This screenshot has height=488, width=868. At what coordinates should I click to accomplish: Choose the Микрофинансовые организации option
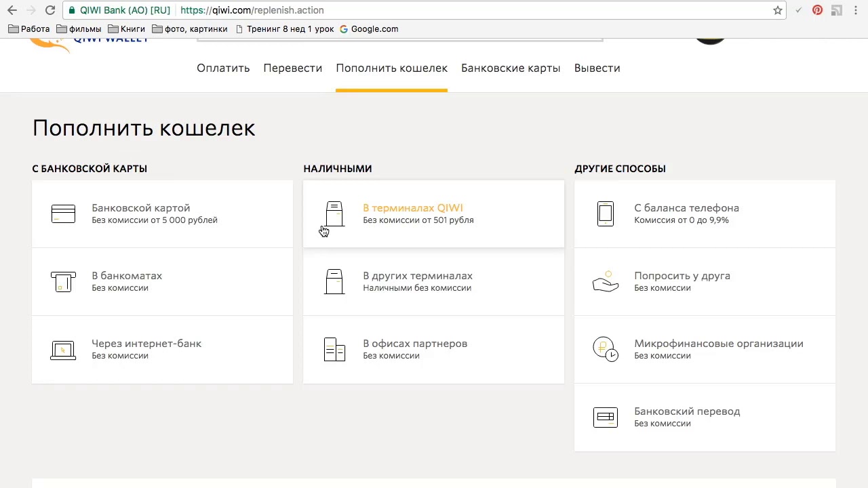pos(705,350)
